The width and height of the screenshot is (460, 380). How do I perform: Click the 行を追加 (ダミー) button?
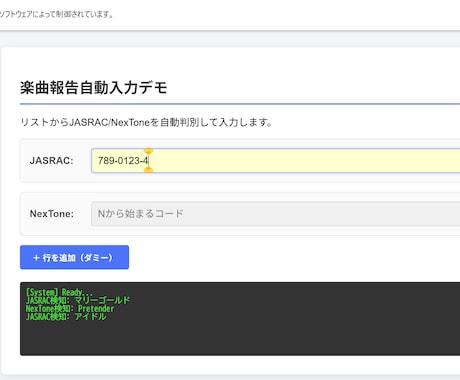pos(74,257)
